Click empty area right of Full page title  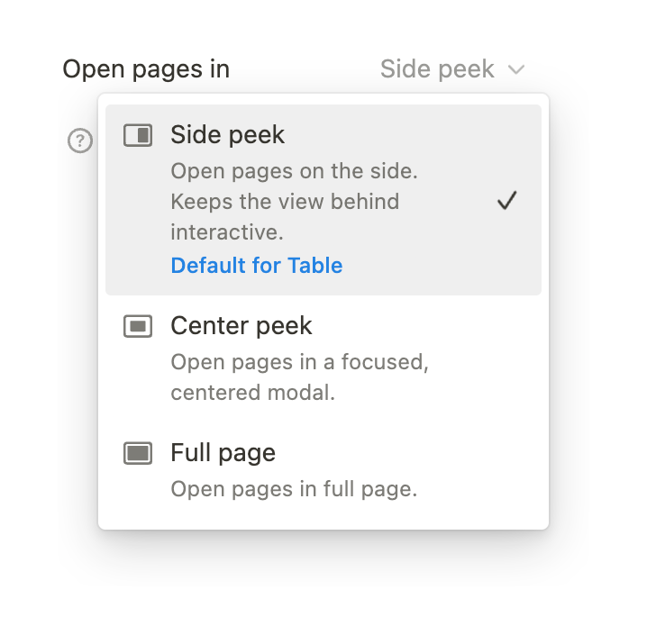(x=406, y=452)
